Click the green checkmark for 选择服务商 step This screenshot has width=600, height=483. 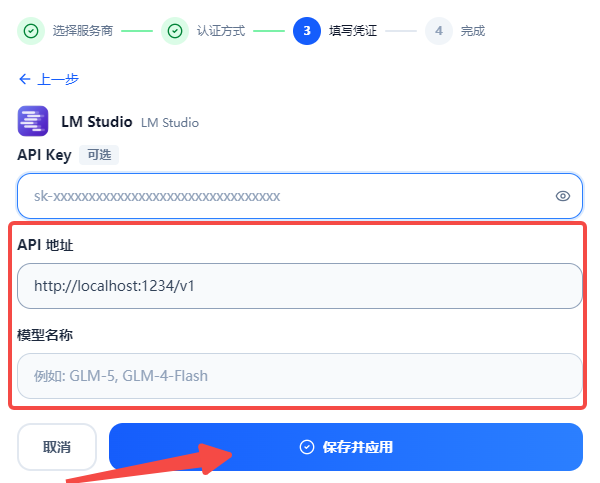pos(31,31)
